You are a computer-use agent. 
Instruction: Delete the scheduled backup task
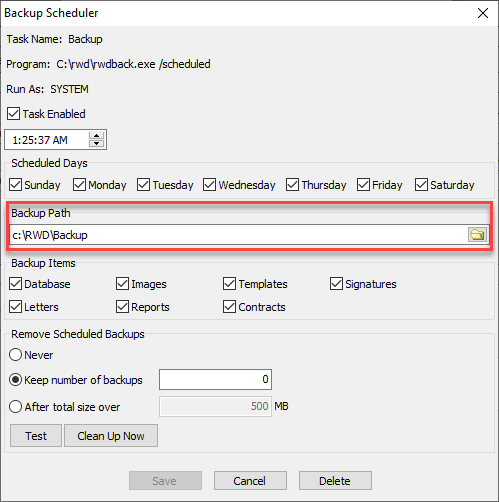tap(335, 481)
